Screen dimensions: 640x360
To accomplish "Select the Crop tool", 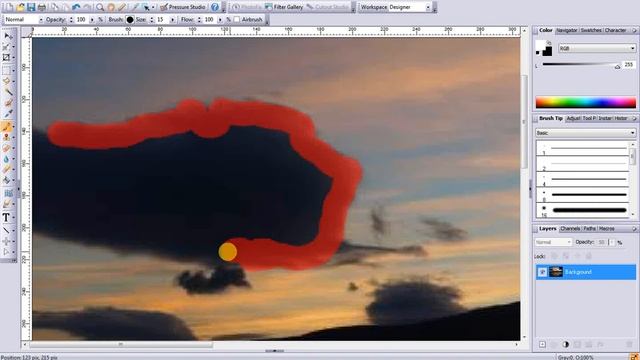I will [x=7, y=58].
